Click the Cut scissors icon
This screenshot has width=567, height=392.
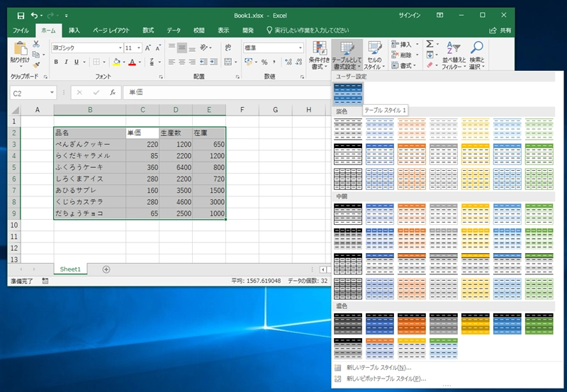[x=36, y=44]
